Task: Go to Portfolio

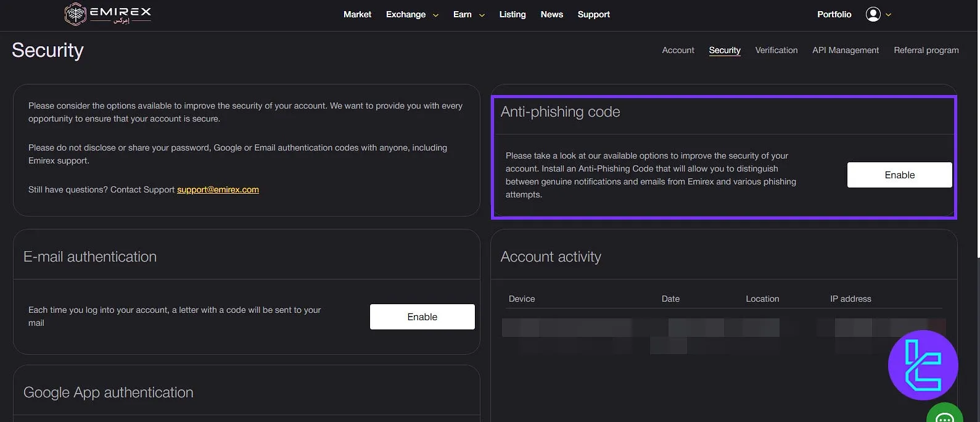Action: pyautogui.click(x=834, y=14)
